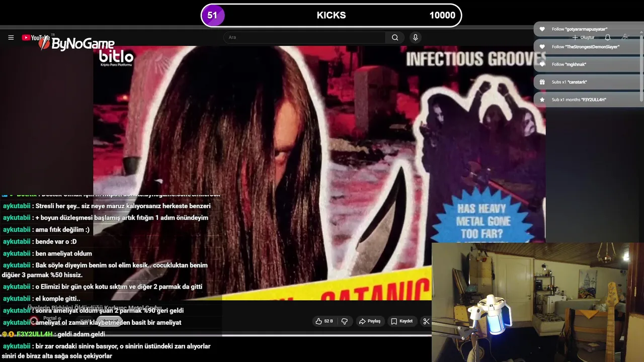Viewport: 644px width, 362px height.
Task: Like the video showing 52 B
Action: click(x=324, y=321)
